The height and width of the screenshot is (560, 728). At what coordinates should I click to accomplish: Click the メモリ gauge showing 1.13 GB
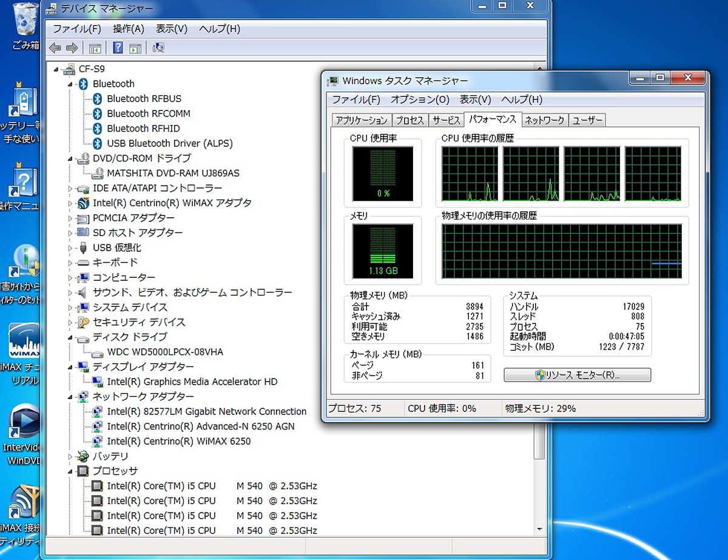(x=383, y=251)
